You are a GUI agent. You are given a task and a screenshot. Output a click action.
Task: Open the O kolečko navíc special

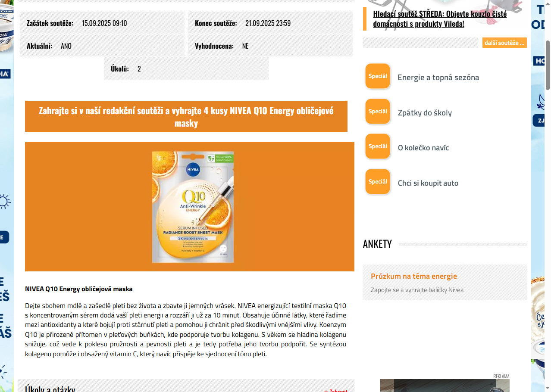click(423, 148)
